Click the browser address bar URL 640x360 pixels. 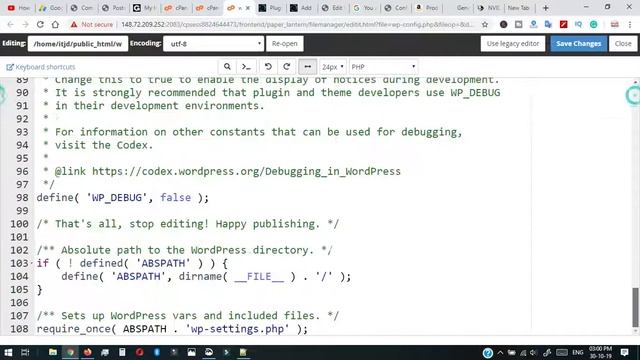coord(297,24)
